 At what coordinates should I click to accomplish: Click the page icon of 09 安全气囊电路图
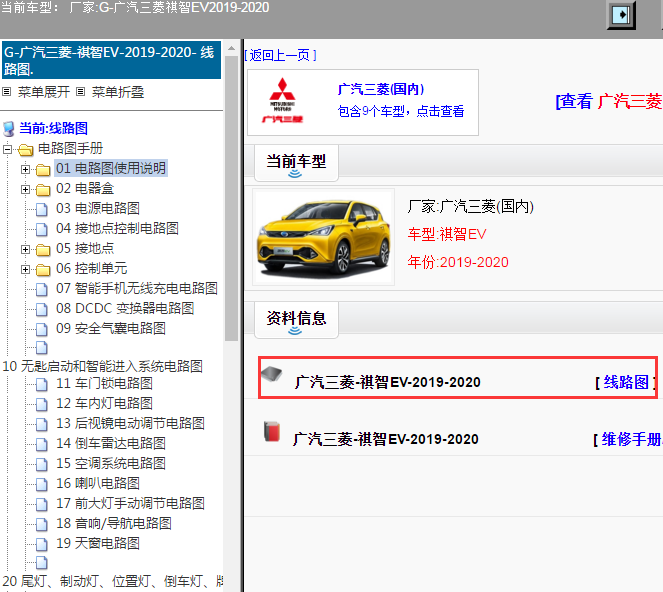[x=41, y=329]
